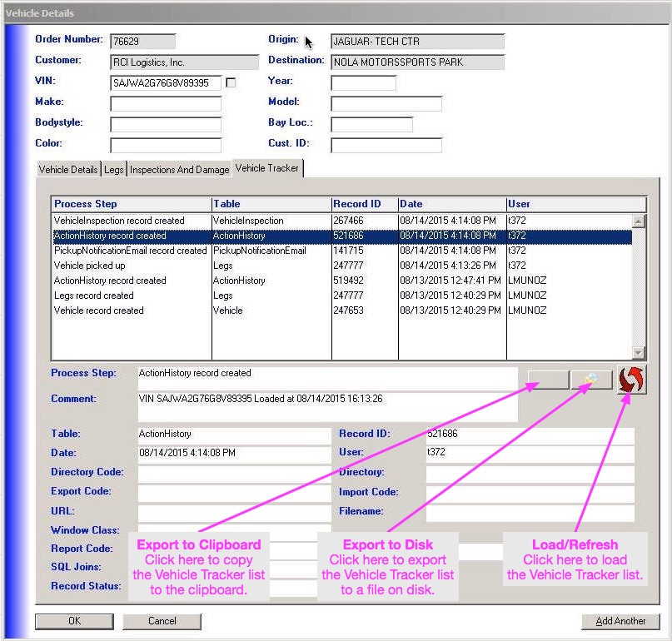Click the Destination field NOLA MOTORSSPORTS PARK
672x641 pixels.
pos(417,62)
